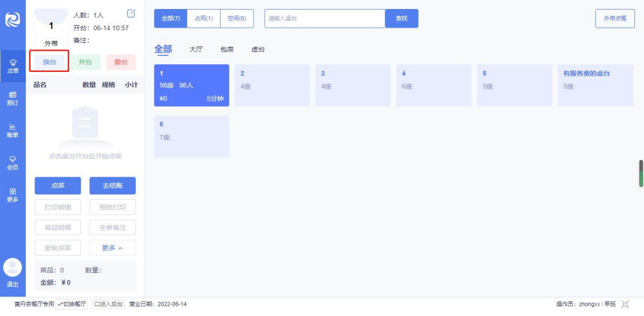Click the 去结账 checkout button

click(112, 186)
